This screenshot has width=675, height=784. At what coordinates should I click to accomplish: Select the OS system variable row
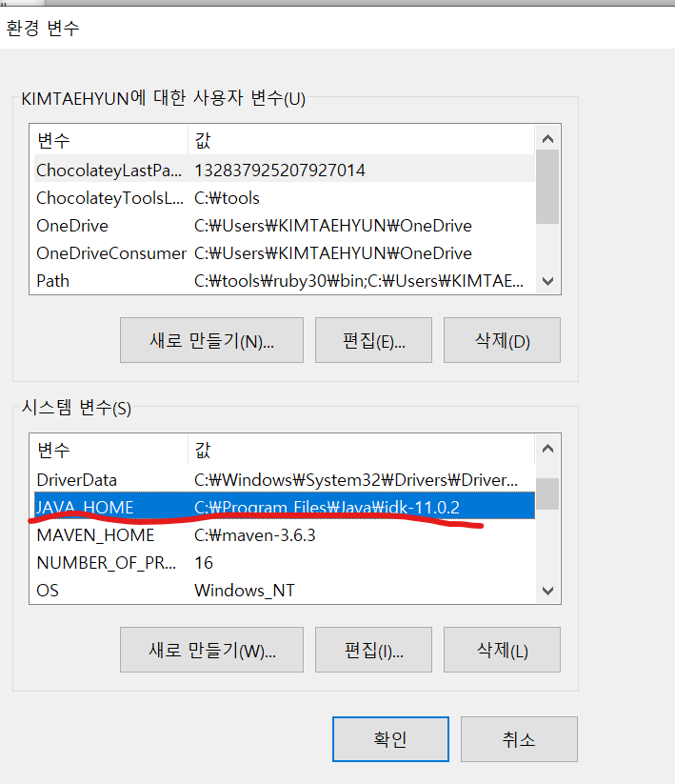coord(285,590)
